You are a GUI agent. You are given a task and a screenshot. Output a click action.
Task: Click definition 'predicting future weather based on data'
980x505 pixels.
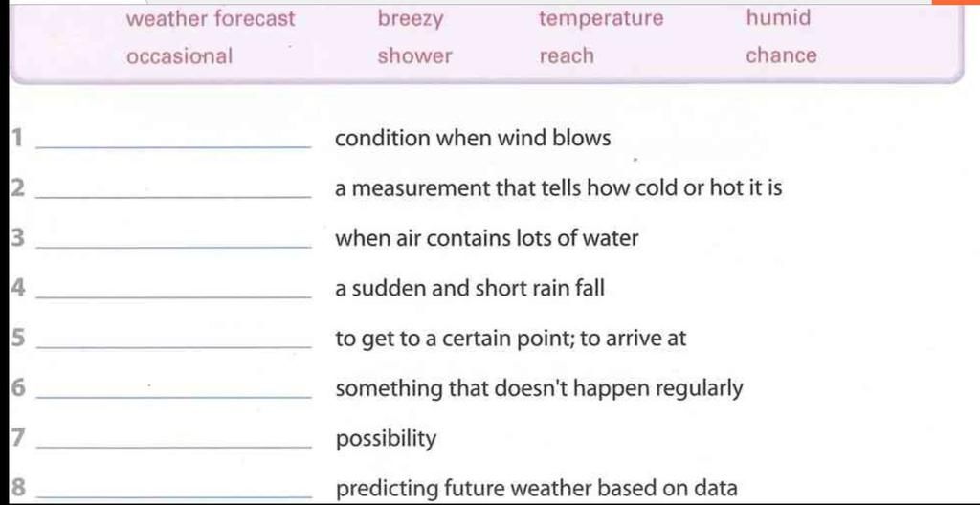tap(537, 488)
